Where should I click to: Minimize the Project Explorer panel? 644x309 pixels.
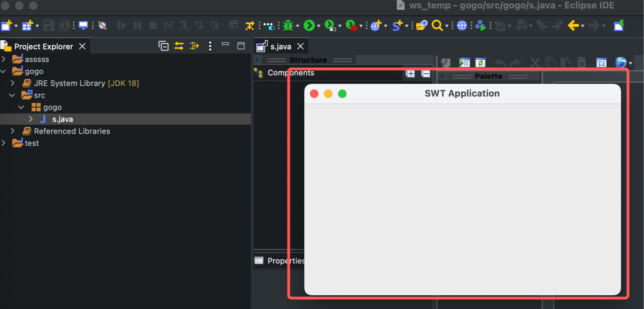tap(226, 44)
